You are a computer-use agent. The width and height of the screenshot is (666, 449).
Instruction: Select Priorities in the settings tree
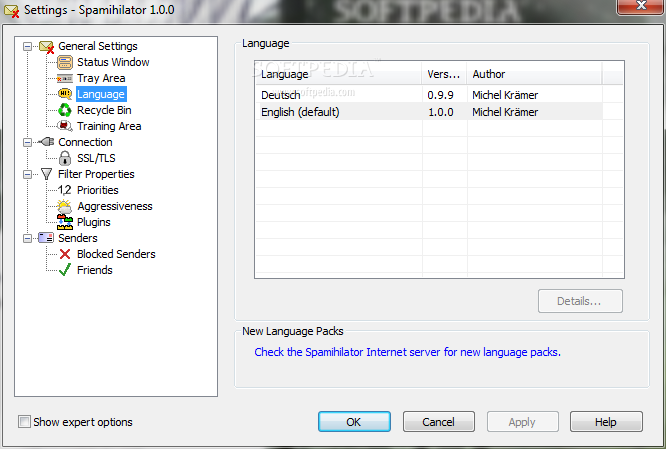tap(98, 190)
